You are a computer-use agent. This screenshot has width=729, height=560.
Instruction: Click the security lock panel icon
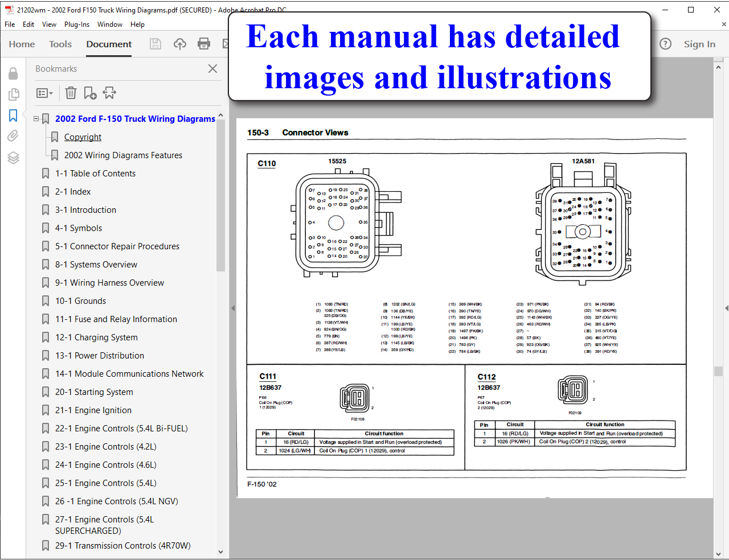[13, 73]
